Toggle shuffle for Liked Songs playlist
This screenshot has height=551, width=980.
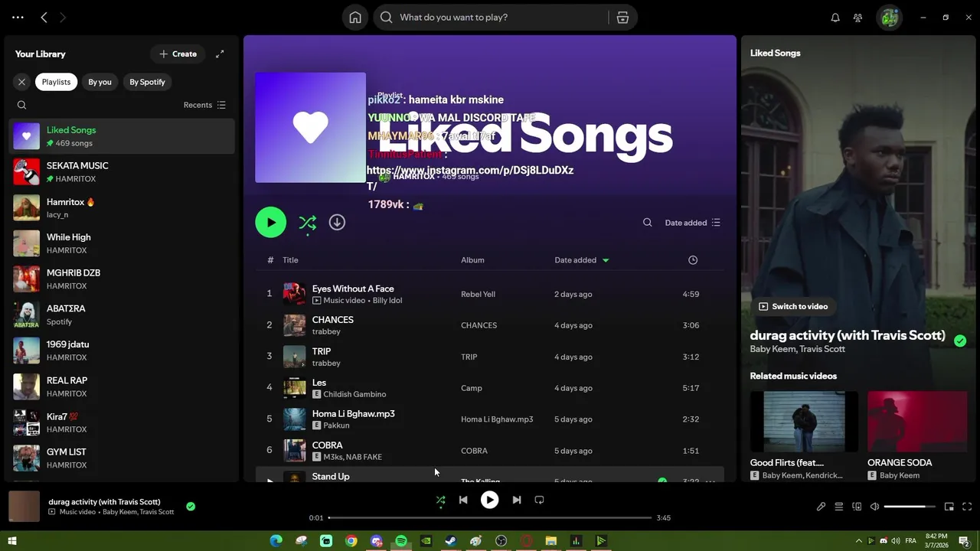pyautogui.click(x=307, y=223)
